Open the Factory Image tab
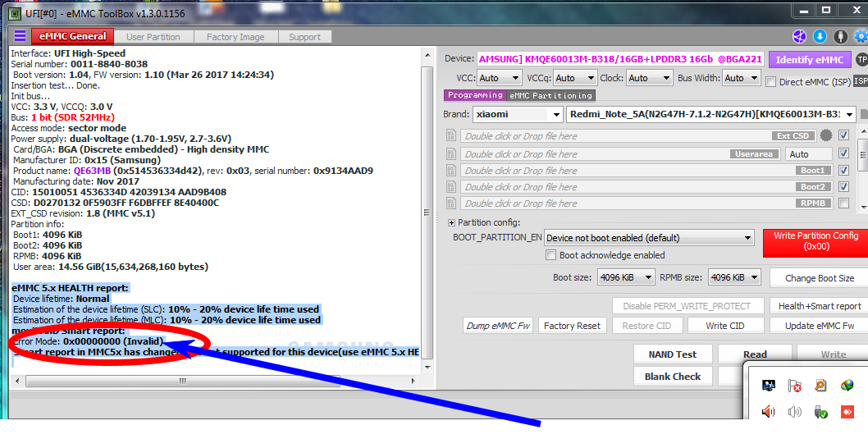 (235, 37)
